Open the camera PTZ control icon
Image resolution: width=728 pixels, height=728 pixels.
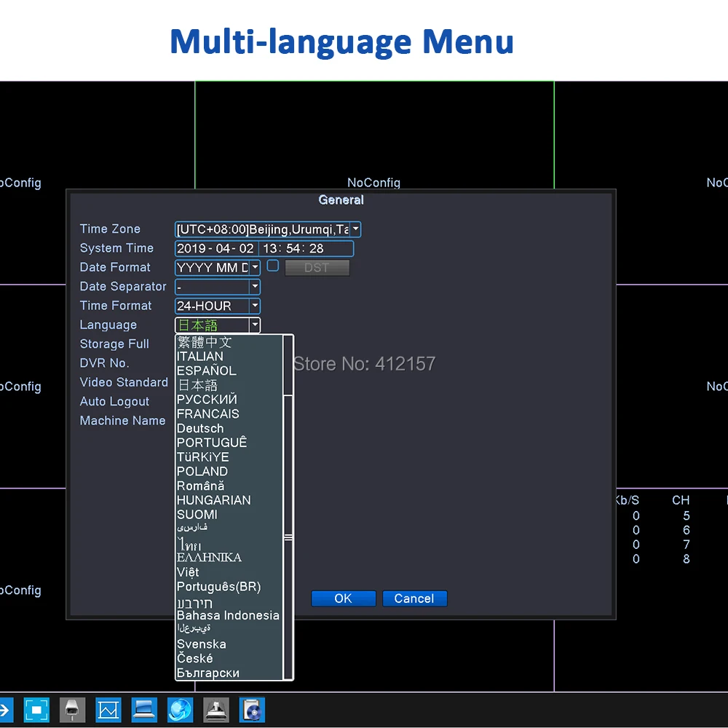72,709
